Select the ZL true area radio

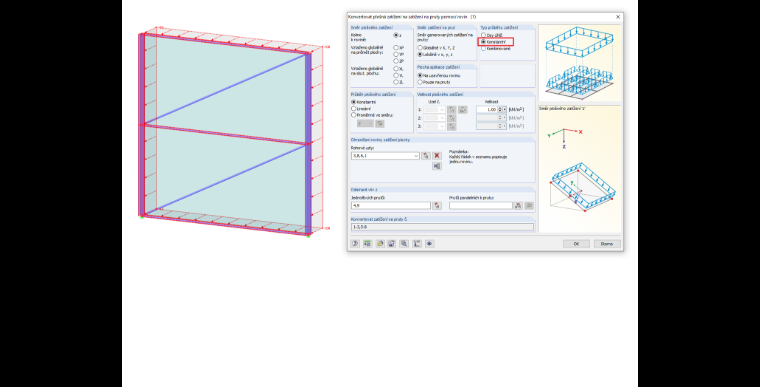click(x=396, y=82)
